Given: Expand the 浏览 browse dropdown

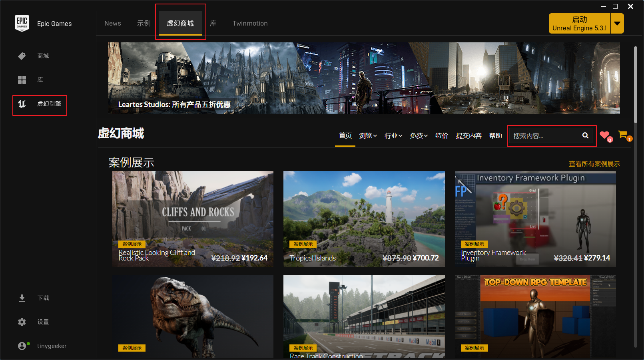Looking at the screenshot, I should 368,136.
